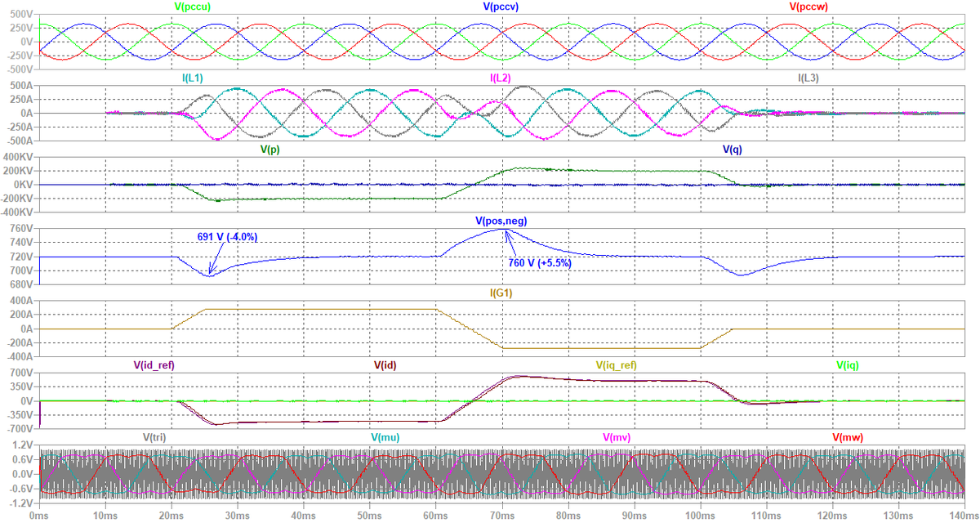
Task: Click the 400A axis label of I(G1) pane
Action: pos(22,301)
